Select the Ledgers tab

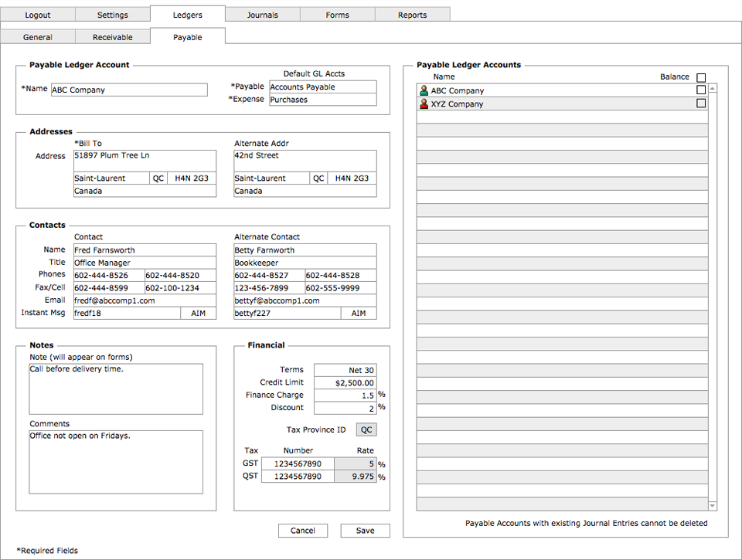187,15
